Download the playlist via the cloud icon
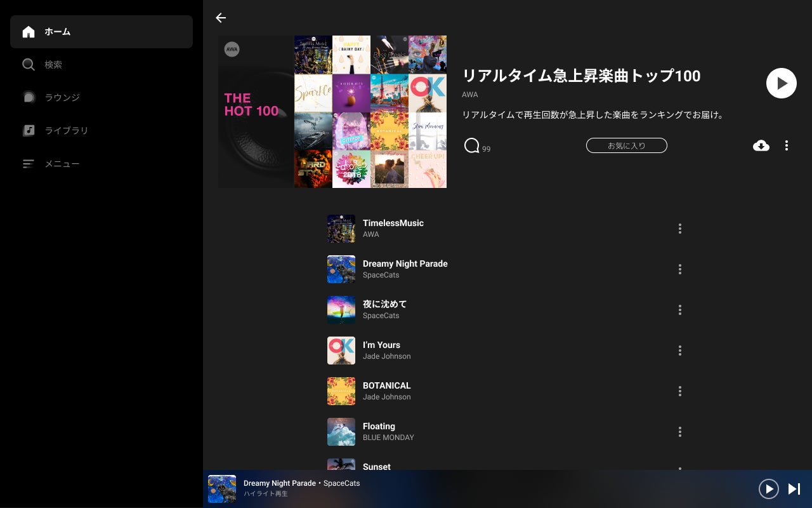The width and height of the screenshot is (812, 508). click(x=761, y=145)
